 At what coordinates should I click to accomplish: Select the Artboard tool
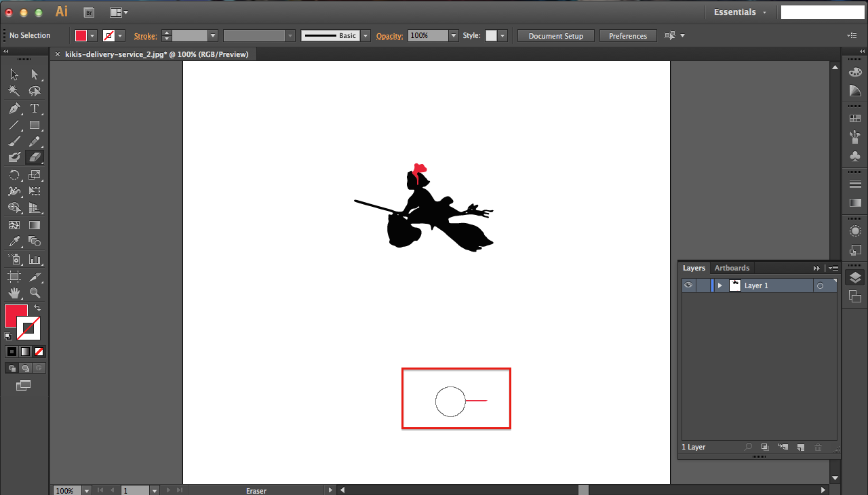[x=14, y=277]
